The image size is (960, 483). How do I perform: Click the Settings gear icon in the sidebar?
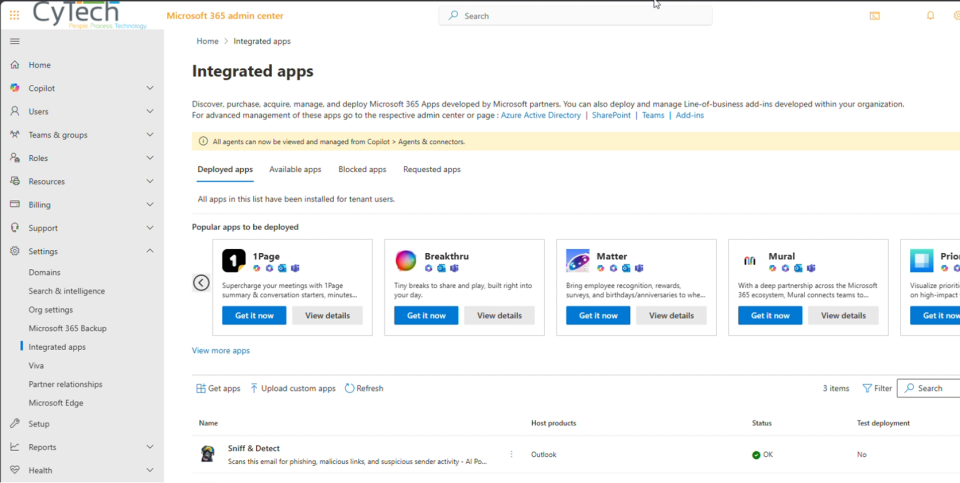tap(15, 251)
